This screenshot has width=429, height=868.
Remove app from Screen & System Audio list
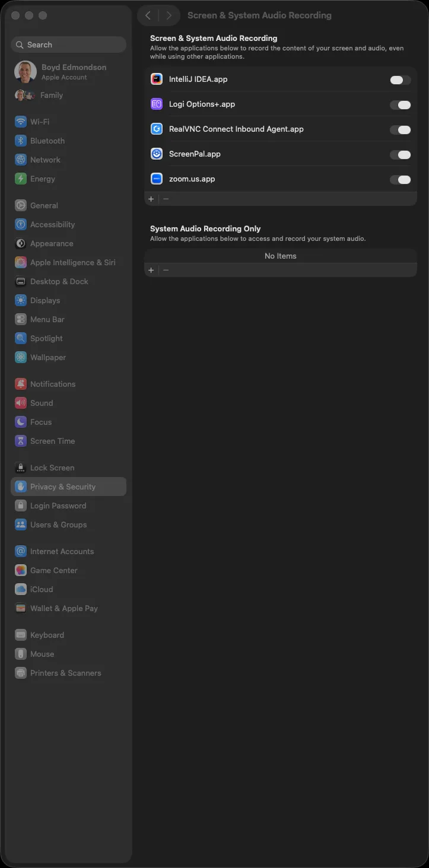166,199
